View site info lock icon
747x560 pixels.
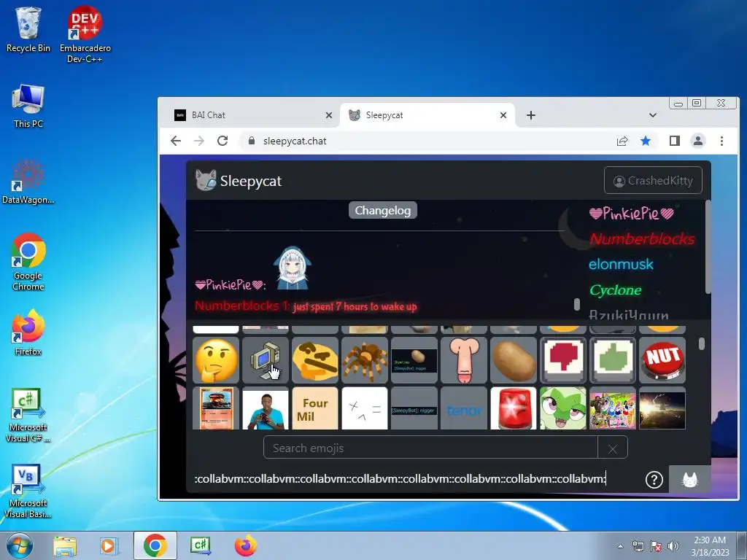(252, 141)
